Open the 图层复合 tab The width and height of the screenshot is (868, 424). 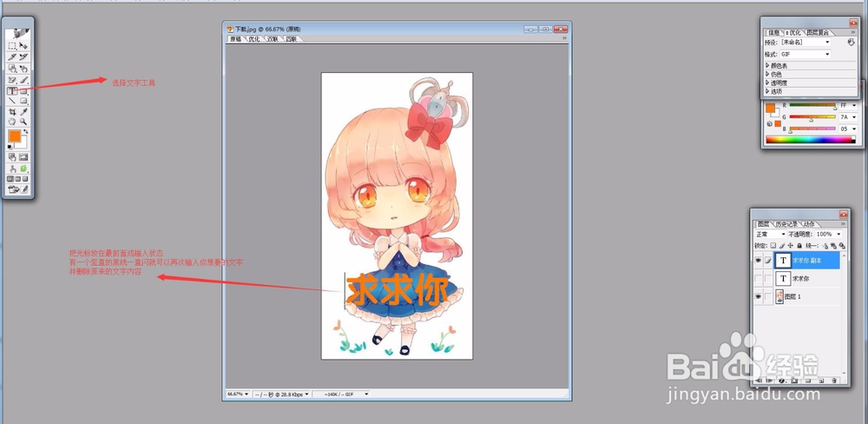tap(818, 33)
